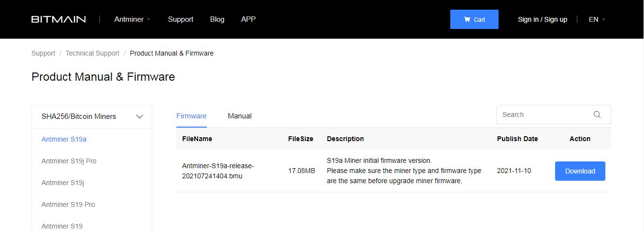Click Sign in / Sign up
This screenshot has width=644, height=231.
543,19
